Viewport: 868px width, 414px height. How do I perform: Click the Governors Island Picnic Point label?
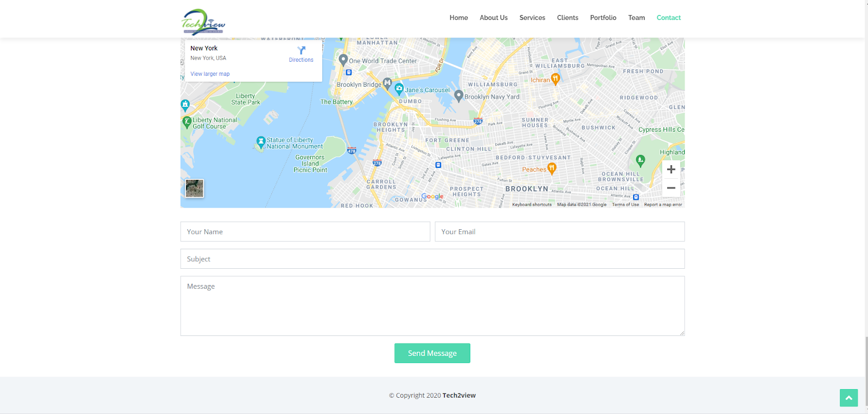click(310, 164)
